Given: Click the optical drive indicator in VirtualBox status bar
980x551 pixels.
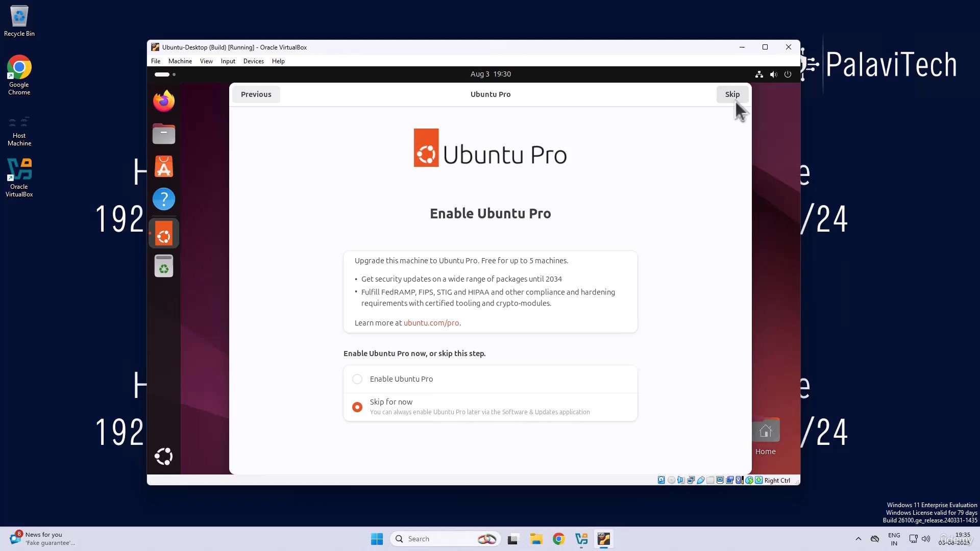Looking at the screenshot, I should tap(672, 480).
